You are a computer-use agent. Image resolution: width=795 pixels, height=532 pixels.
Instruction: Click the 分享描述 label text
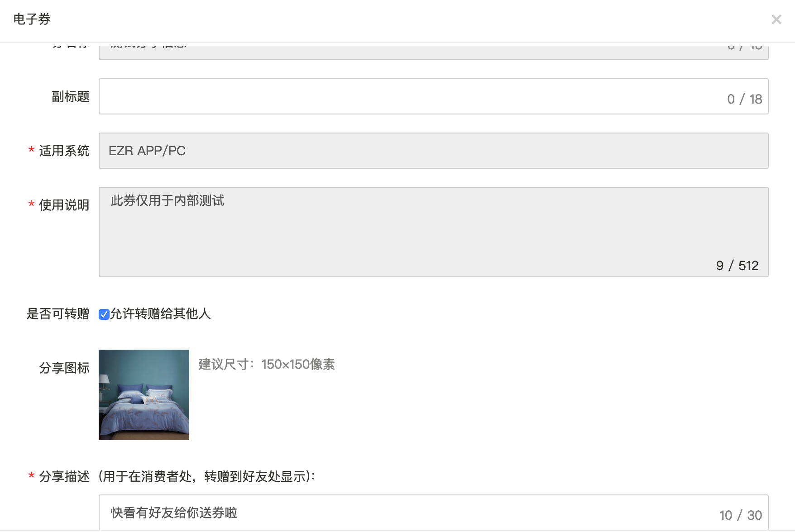pyautogui.click(x=64, y=476)
